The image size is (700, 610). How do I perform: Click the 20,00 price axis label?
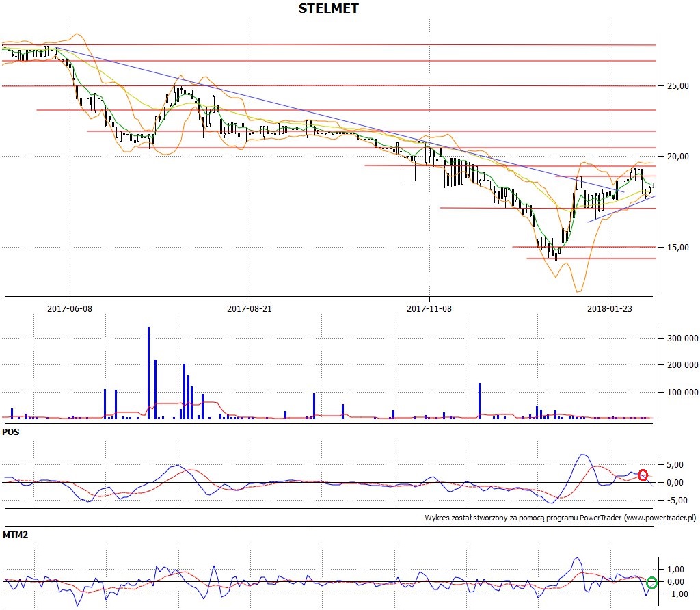coord(677,157)
